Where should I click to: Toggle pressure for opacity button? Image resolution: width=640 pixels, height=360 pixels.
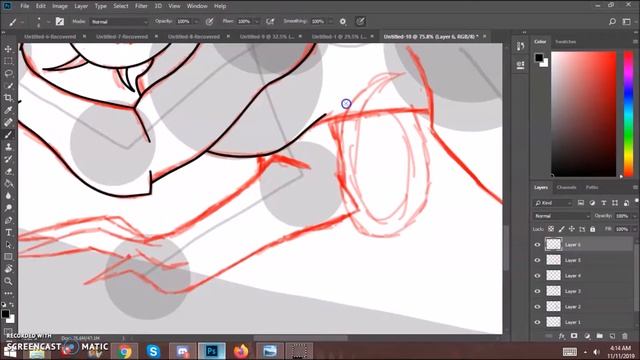[x=209, y=22]
